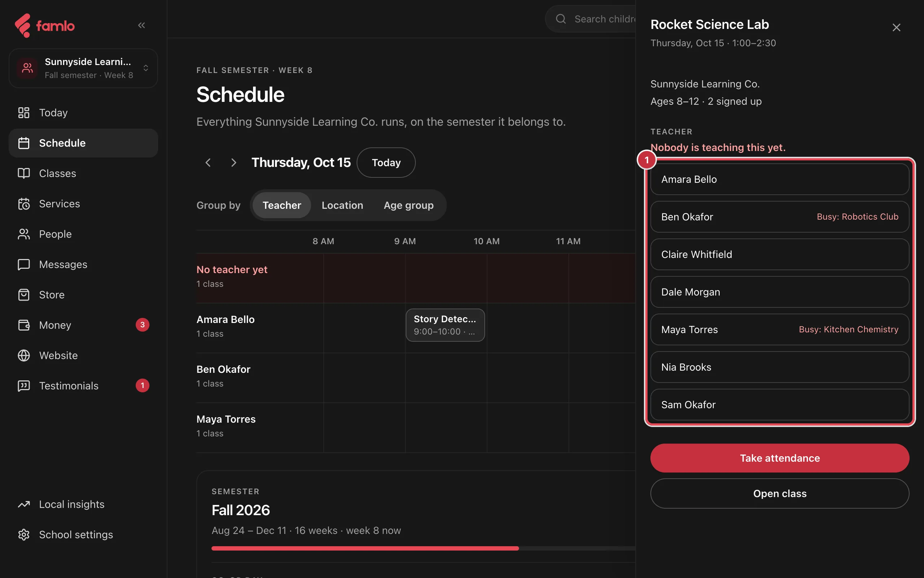Open Money's 3 notifications badge
This screenshot has width=924, height=578.
click(x=143, y=325)
